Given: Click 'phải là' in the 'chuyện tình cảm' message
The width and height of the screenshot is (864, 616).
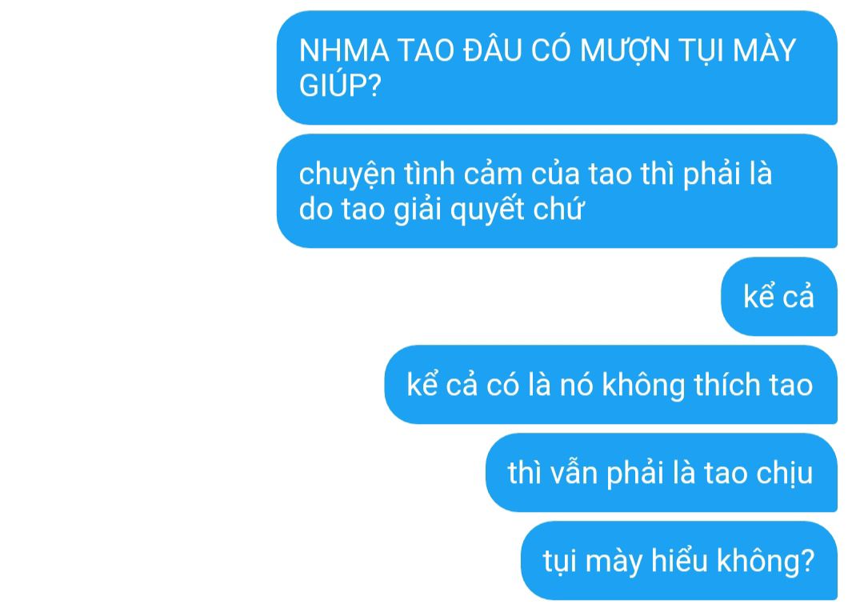Looking at the screenshot, I should coord(727,174).
